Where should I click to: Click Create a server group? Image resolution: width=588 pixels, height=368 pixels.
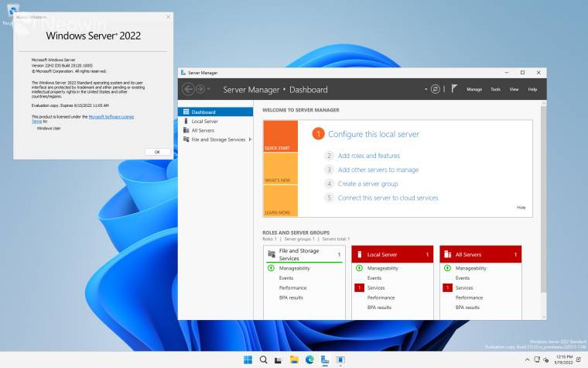(367, 184)
